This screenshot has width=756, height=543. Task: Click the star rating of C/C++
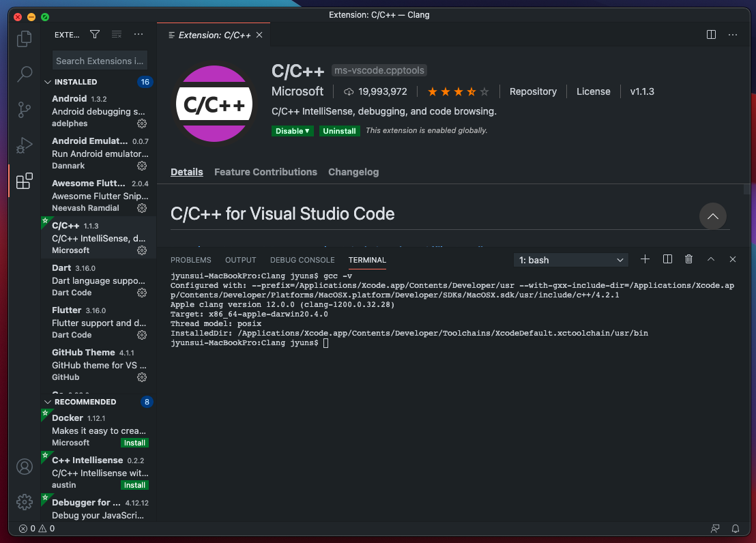458,91
